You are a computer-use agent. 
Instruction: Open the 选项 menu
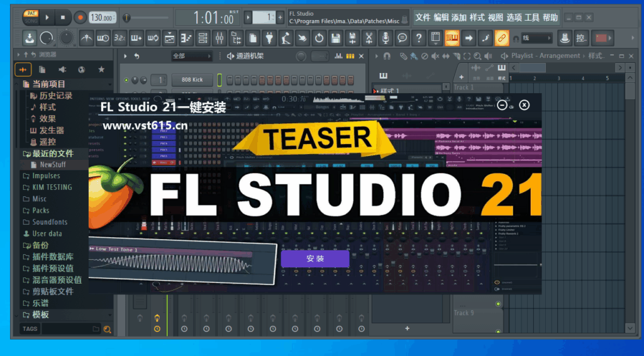(x=514, y=17)
